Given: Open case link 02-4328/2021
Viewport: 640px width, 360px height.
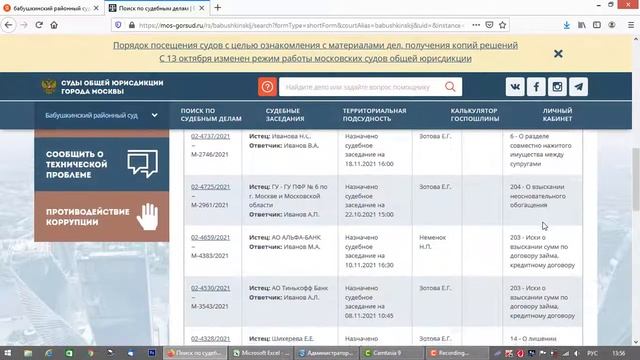Looking at the screenshot, I should coord(210,339).
